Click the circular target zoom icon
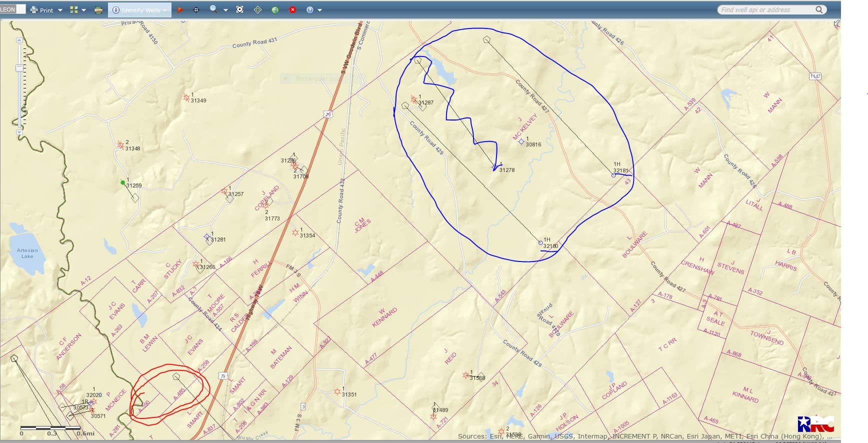Viewport: 868px width, 443px height. click(240, 9)
